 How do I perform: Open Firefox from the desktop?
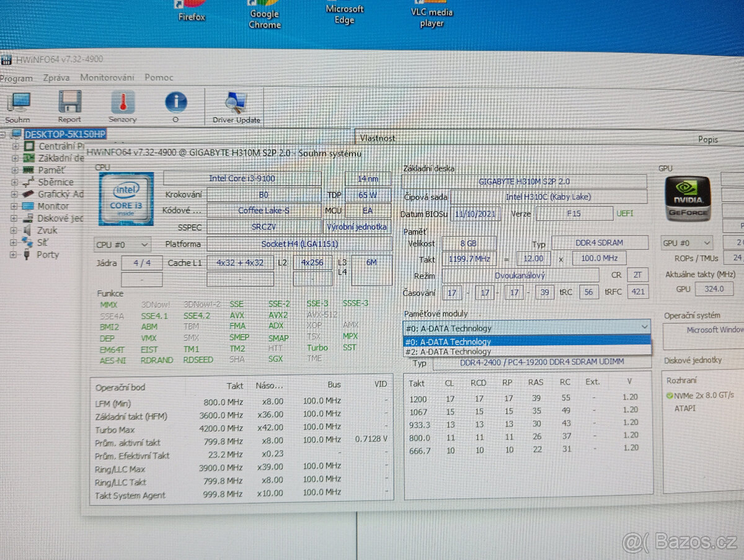pos(192,11)
